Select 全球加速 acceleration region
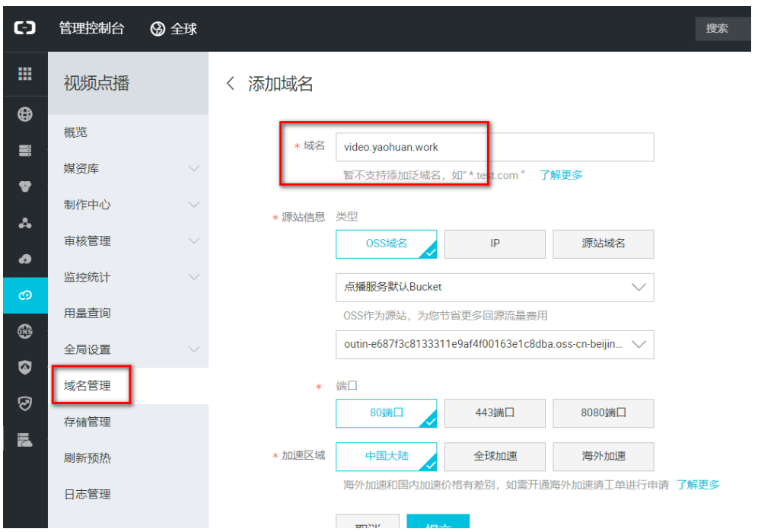 point(495,457)
